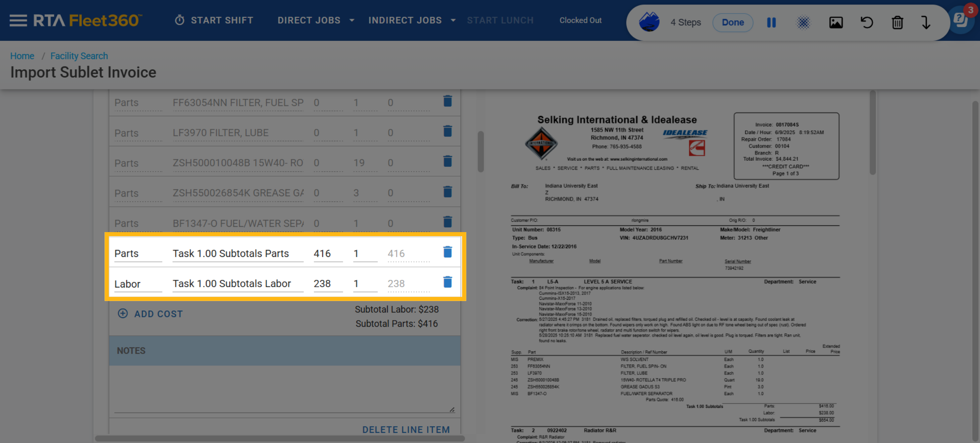Open the hamburger navigation menu
Viewport: 980px width, 443px height.
click(18, 20)
